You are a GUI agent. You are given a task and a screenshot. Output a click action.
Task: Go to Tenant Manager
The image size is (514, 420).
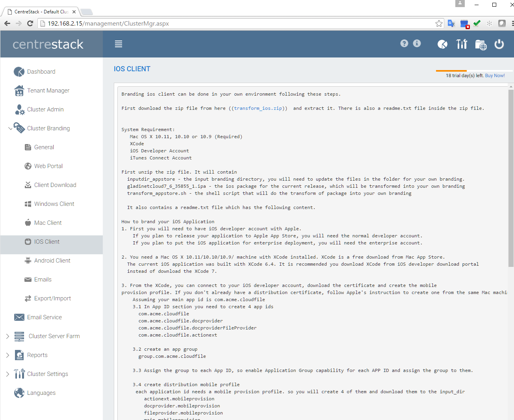tap(48, 91)
